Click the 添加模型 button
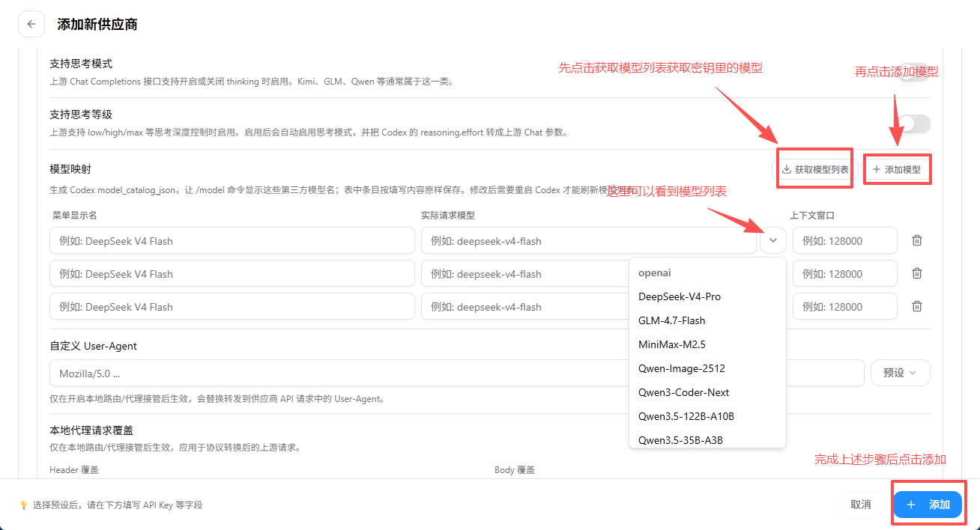The image size is (980, 530). [x=897, y=169]
